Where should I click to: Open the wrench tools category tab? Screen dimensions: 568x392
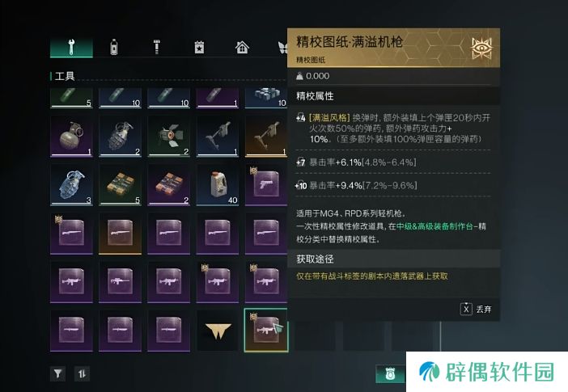coord(71,47)
